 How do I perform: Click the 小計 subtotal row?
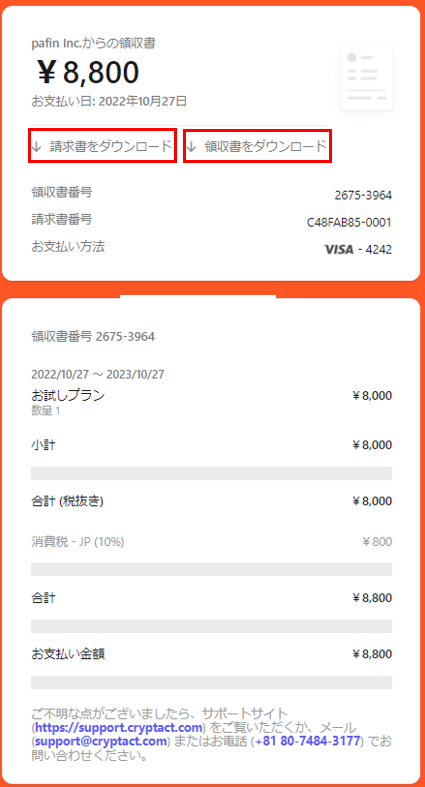pos(211,445)
